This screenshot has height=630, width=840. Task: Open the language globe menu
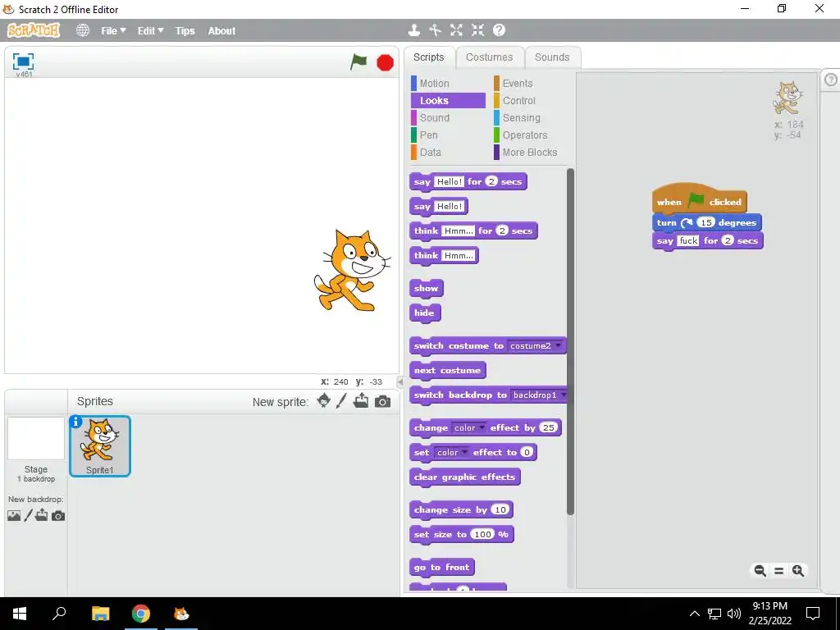[x=83, y=30]
